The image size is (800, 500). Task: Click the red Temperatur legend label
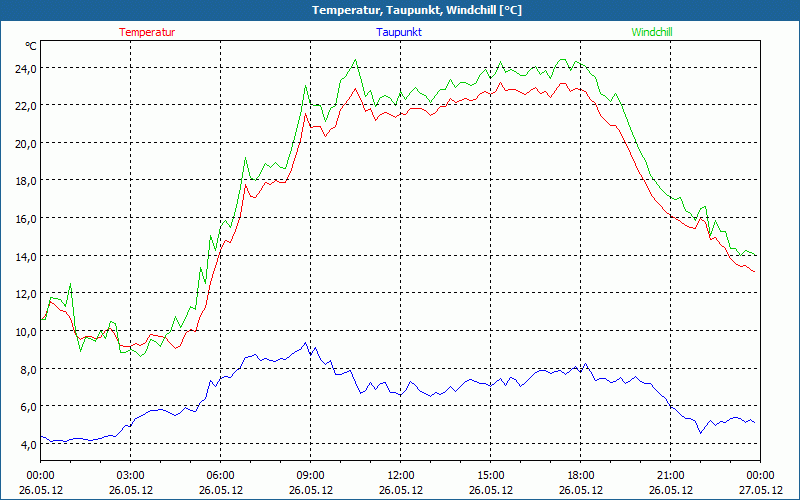(147, 32)
